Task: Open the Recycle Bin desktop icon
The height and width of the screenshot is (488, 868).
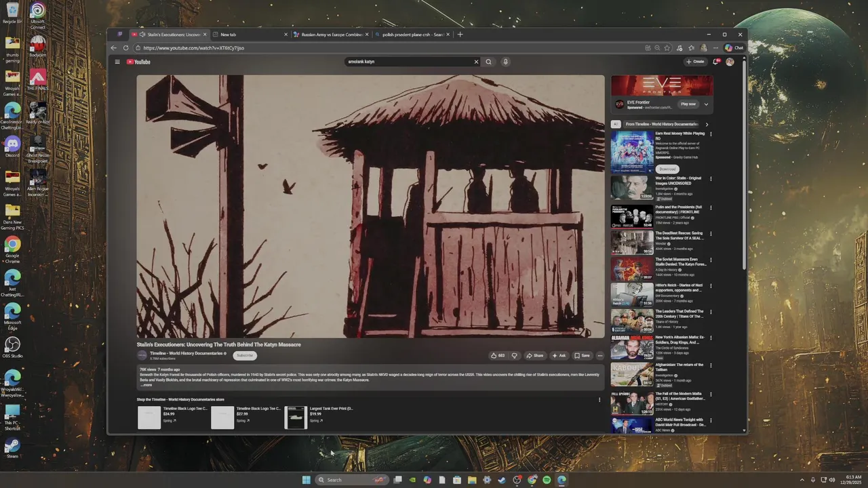Action: pyautogui.click(x=12, y=14)
